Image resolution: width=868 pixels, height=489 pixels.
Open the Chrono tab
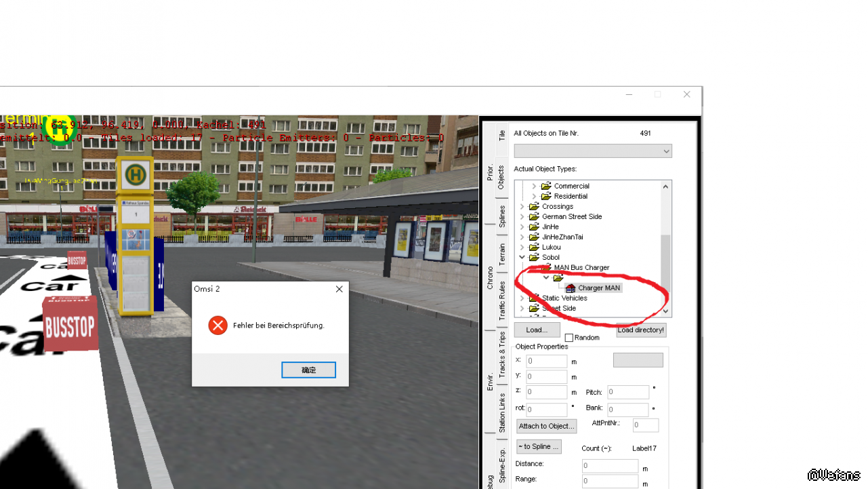(490, 277)
